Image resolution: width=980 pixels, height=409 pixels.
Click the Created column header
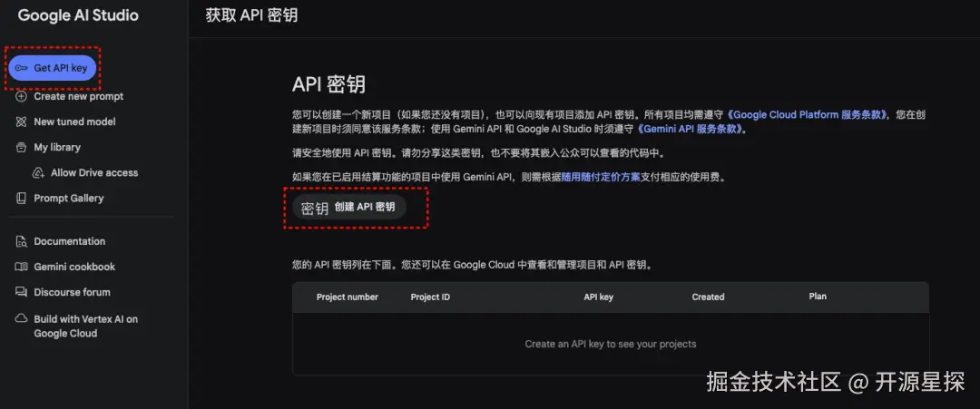pos(708,297)
